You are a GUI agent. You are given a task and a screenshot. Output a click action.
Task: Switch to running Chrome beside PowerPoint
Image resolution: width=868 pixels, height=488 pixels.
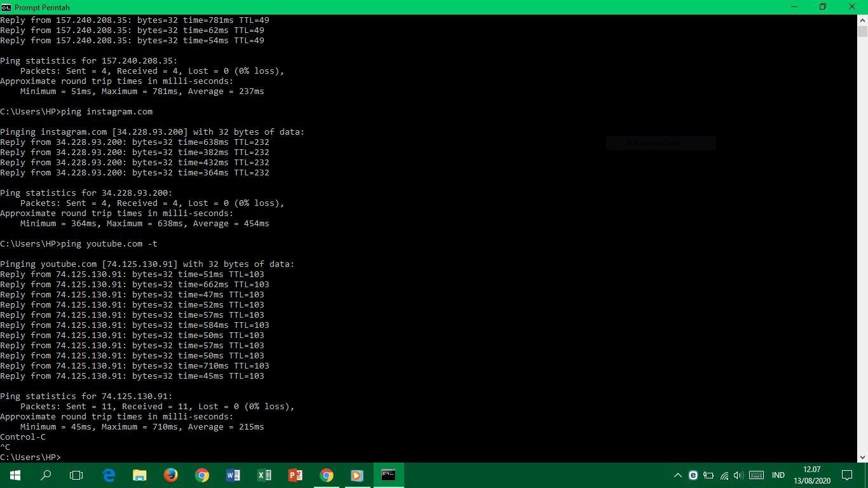point(326,475)
